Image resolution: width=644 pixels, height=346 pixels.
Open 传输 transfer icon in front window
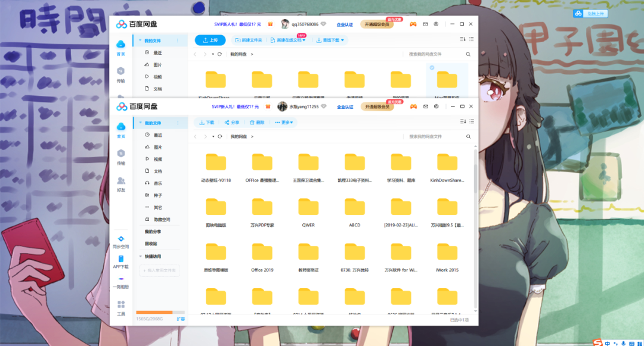pyautogui.click(x=120, y=153)
